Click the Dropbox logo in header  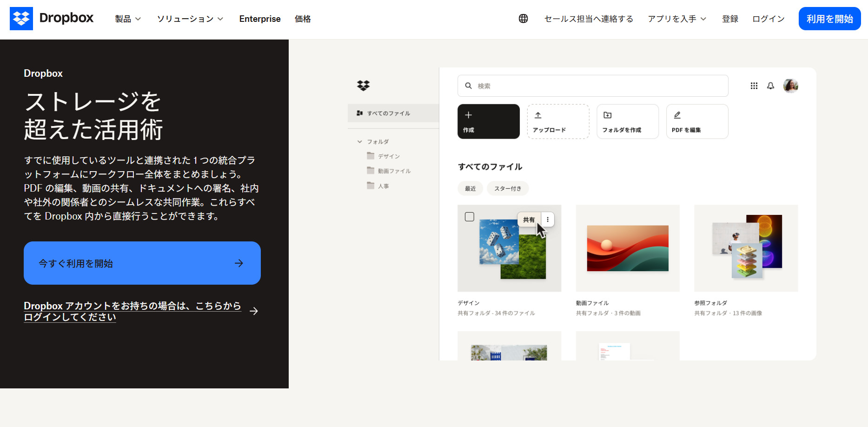pyautogui.click(x=52, y=19)
